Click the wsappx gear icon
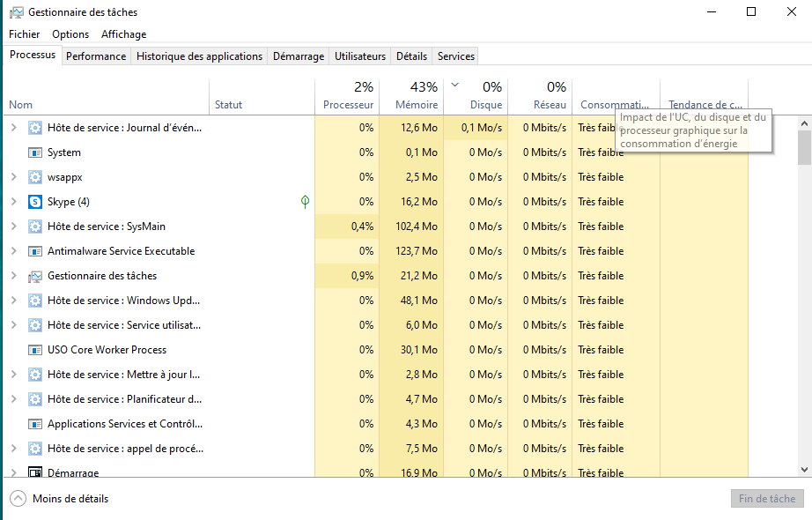The width and height of the screenshot is (812, 520). pyautogui.click(x=35, y=177)
